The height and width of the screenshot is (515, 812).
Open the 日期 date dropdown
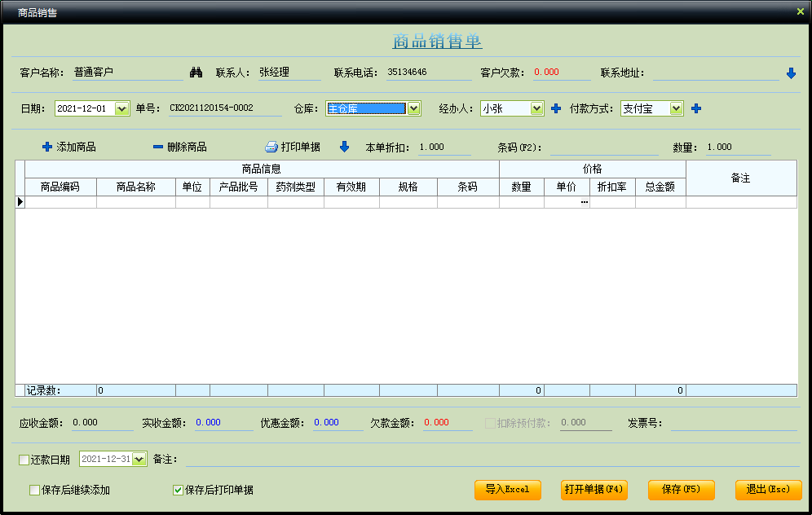coord(121,108)
